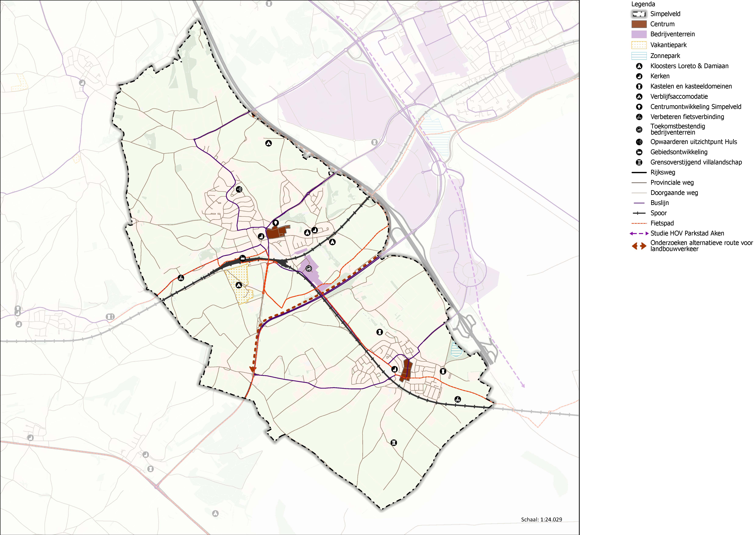Click the 'Bedrijventerrein' legend label
The height and width of the screenshot is (535, 756).
tap(672, 34)
